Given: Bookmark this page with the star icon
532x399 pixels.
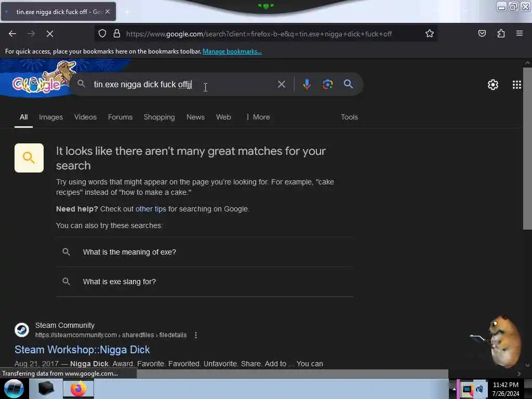Looking at the screenshot, I should [430, 34].
